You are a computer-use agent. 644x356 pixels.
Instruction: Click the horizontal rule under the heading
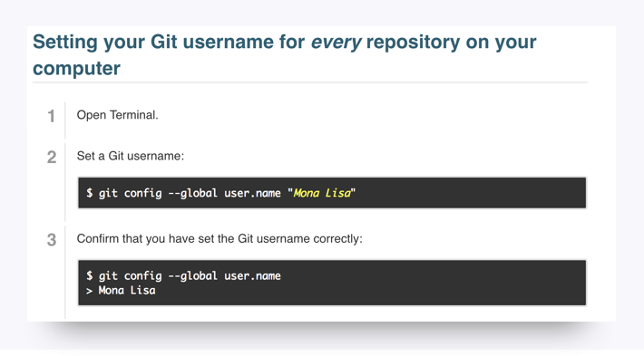click(x=310, y=82)
